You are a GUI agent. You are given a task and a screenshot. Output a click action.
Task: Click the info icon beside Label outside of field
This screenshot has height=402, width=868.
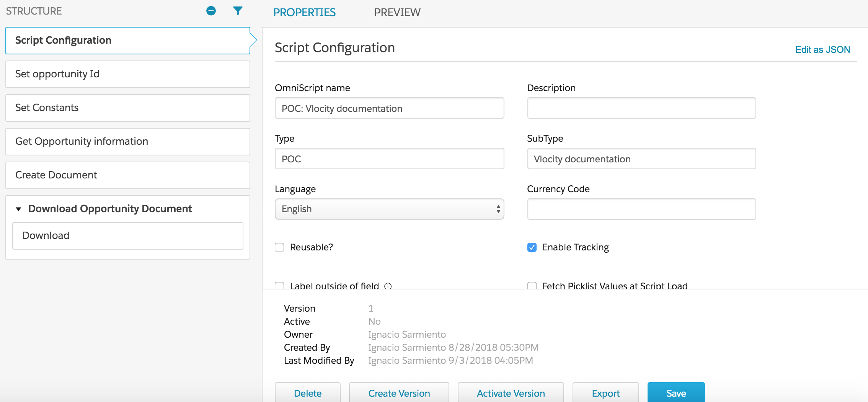(388, 286)
